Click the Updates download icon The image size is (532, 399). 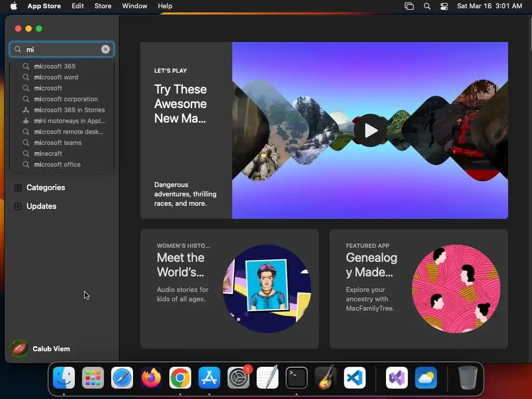(18, 206)
